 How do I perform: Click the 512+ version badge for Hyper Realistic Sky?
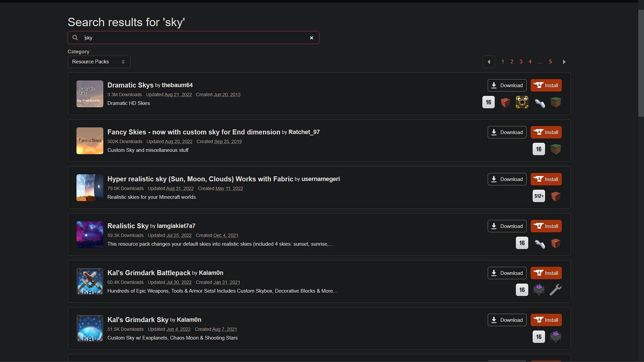pos(539,196)
